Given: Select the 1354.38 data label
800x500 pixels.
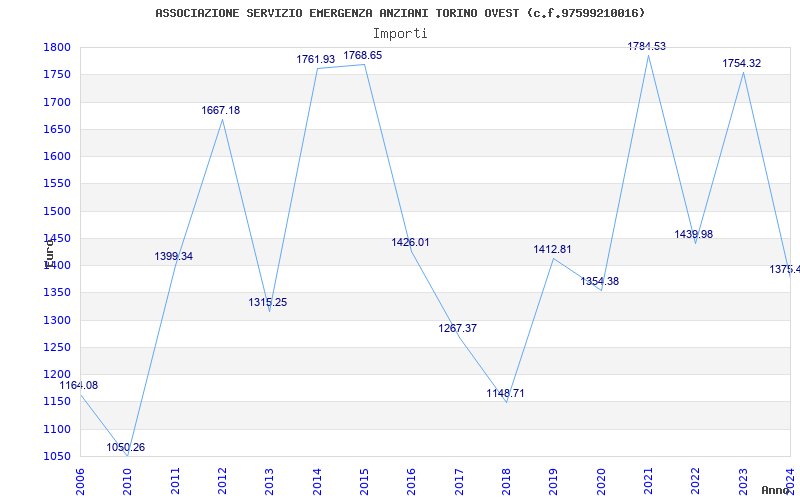Looking at the screenshot, I should (x=599, y=281).
